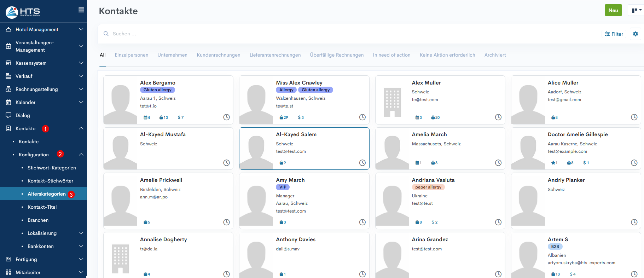Click the activity clock on Alex Bergamo card
644x278 pixels.
pyautogui.click(x=226, y=117)
